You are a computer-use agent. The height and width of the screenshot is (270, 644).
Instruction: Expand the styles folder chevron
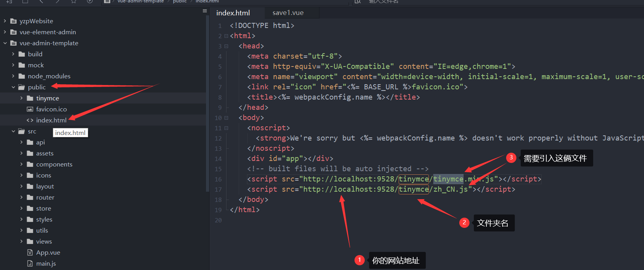21,219
